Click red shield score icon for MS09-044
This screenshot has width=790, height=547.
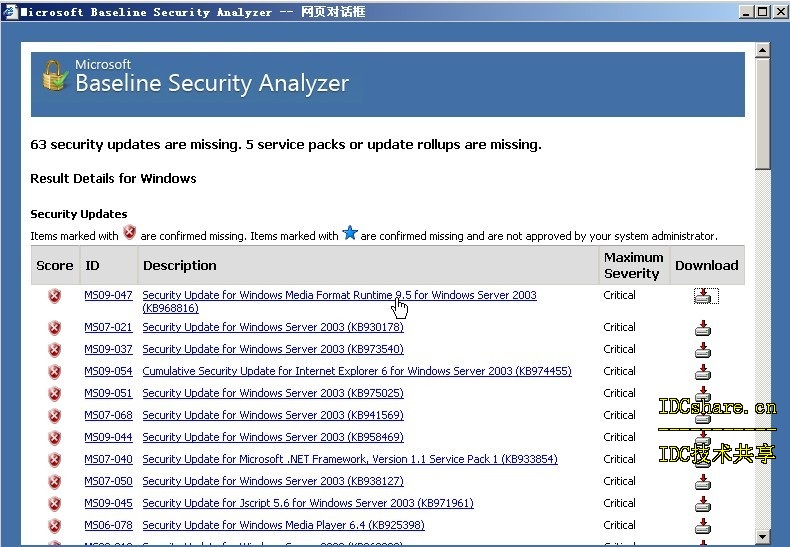pyautogui.click(x=54, y=438)
